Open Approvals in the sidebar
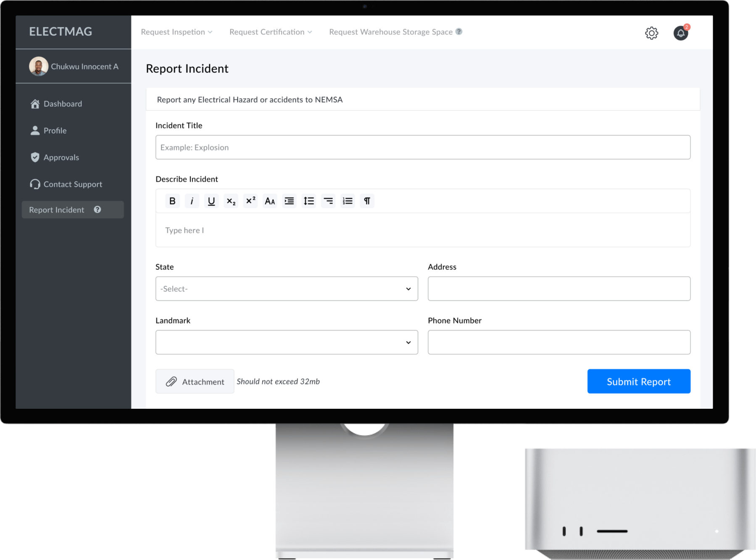 pos(61,158)
